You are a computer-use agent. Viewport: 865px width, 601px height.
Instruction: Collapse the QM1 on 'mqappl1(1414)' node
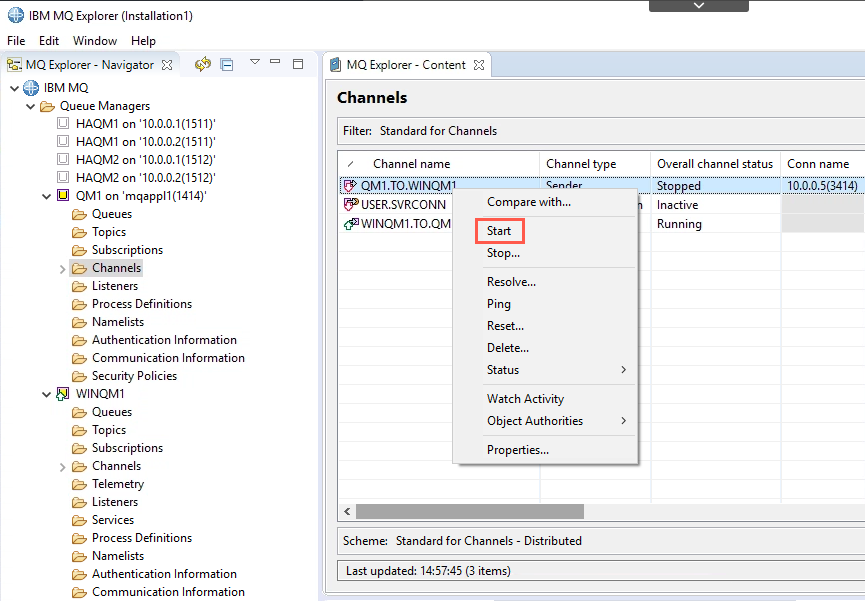pos(46,196)
